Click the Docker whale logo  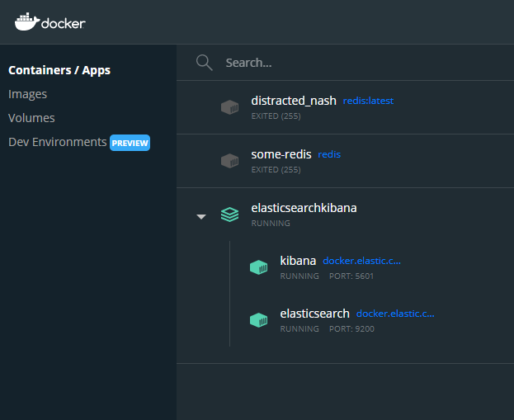pos(50,22)
